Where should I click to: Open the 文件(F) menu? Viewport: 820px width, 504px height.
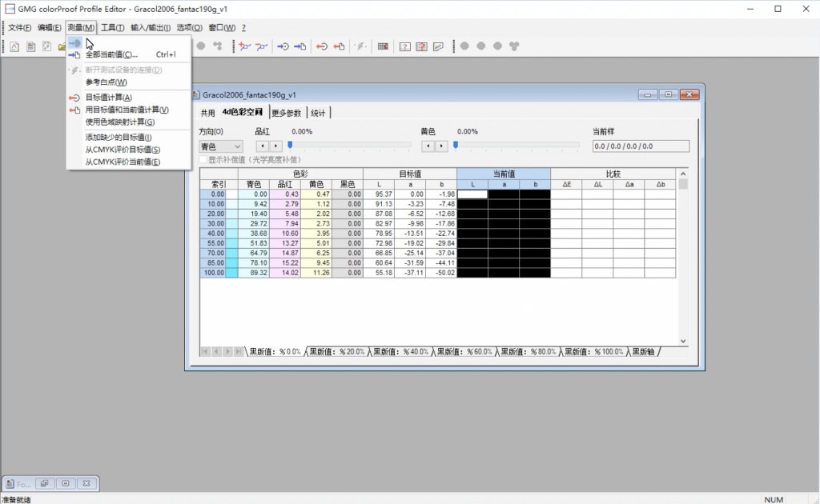click(19, 28)
